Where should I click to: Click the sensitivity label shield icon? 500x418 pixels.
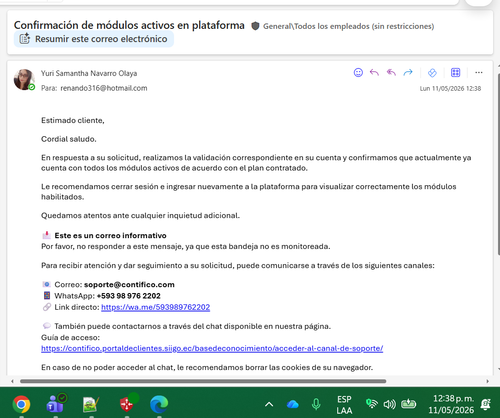click(255, 26)
